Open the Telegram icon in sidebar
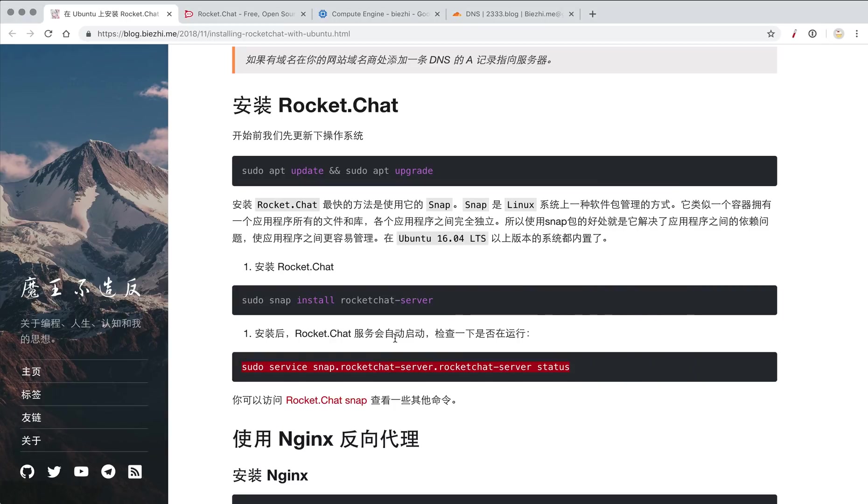 pyautogui.click(x=108, y=472)
